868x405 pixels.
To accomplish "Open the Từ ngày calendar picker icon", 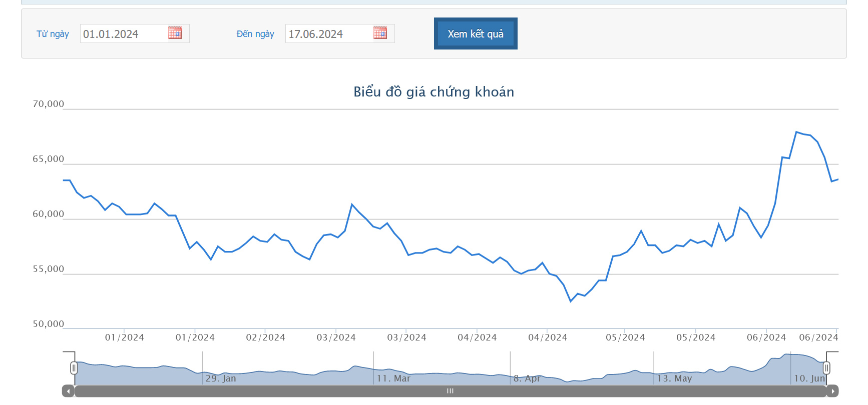I will tap(175, 33).
